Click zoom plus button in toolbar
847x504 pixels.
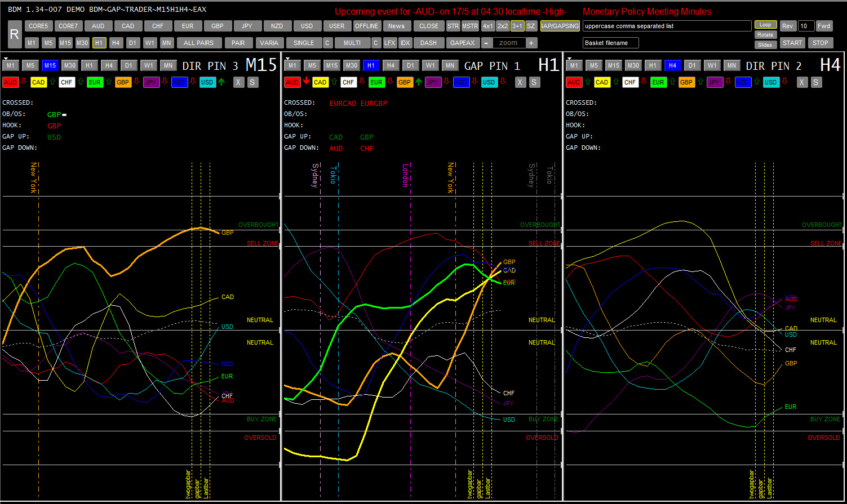coord(532,43)
